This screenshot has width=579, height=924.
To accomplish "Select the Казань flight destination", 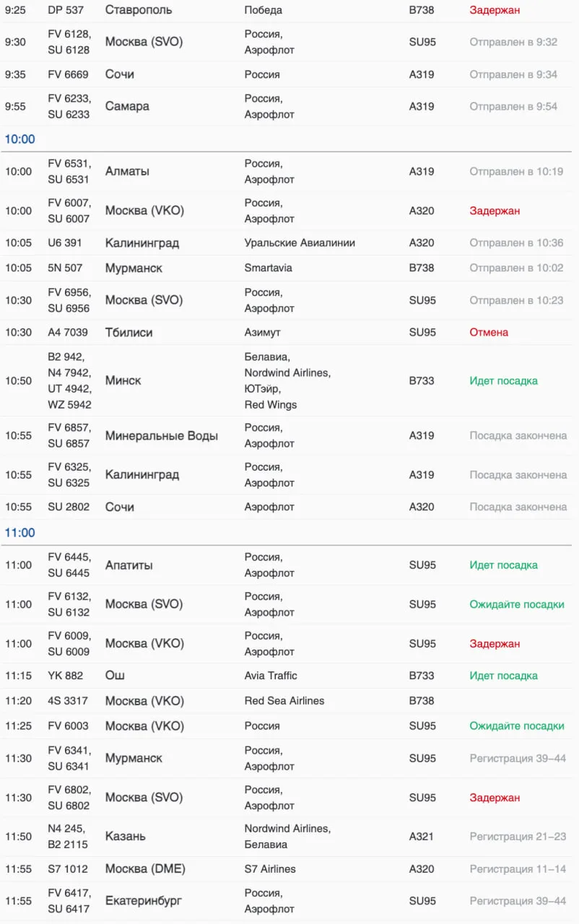I will (x=126, y=836).
